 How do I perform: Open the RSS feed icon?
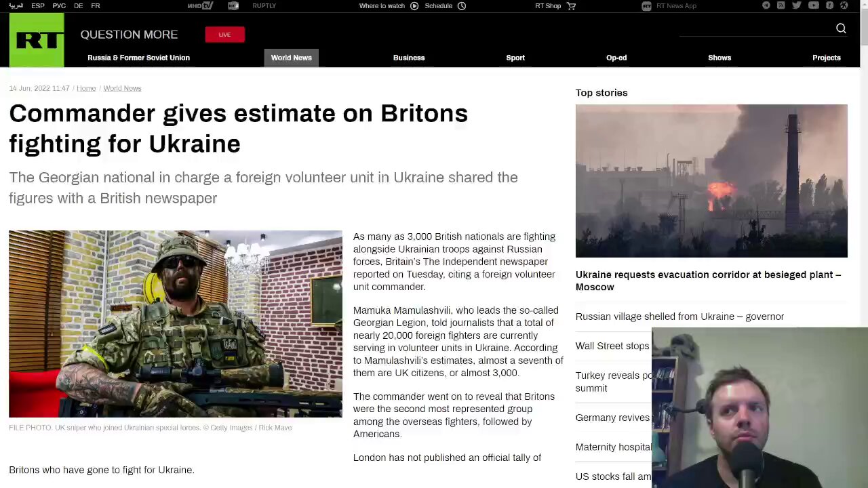781,5
